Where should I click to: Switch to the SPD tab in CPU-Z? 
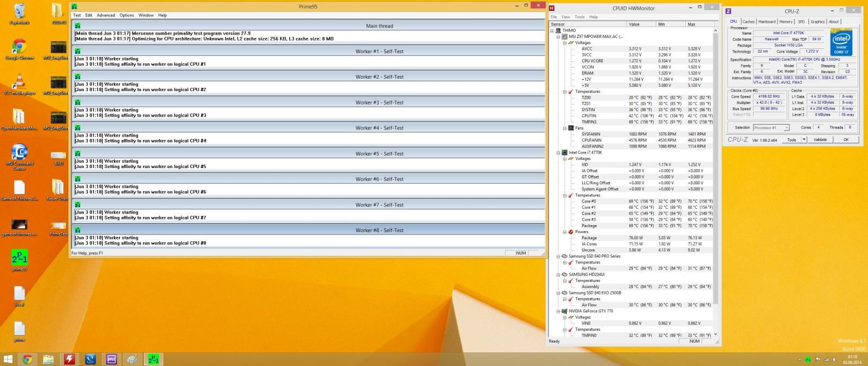[x=801, y=22]
